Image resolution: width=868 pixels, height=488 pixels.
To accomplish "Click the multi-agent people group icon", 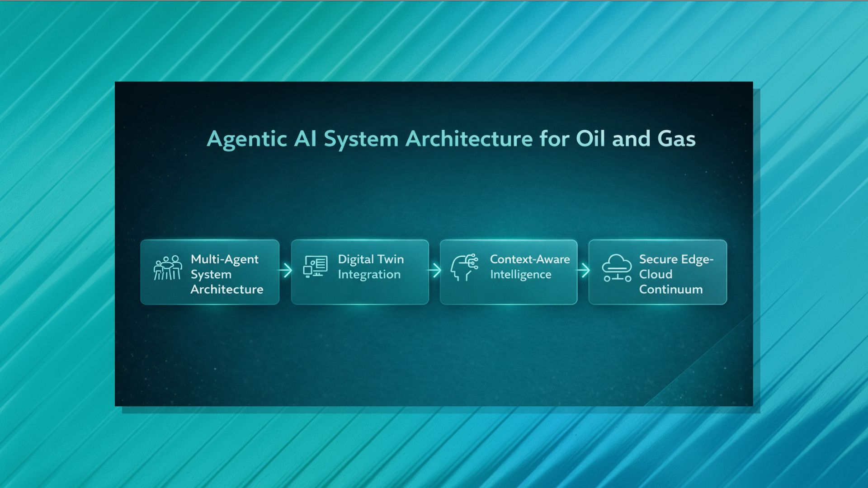I will coord(168,267).
